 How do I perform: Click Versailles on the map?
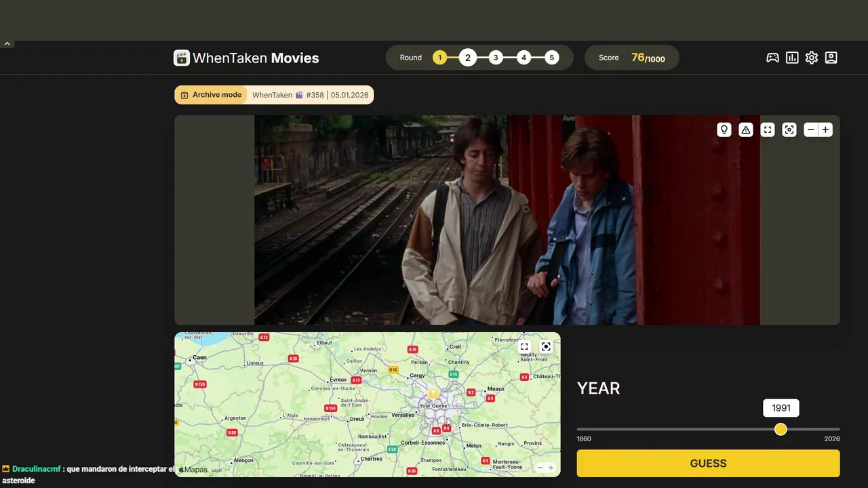[x=404, y=415]
